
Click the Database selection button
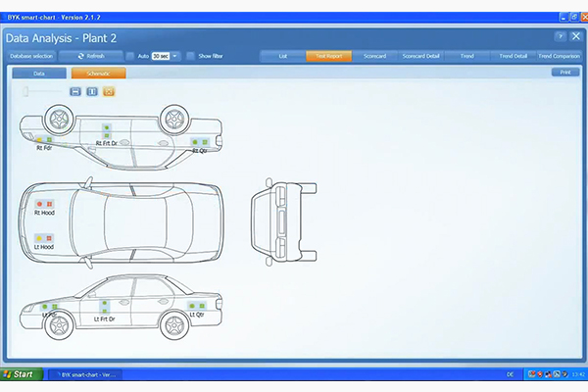(32, 56)
